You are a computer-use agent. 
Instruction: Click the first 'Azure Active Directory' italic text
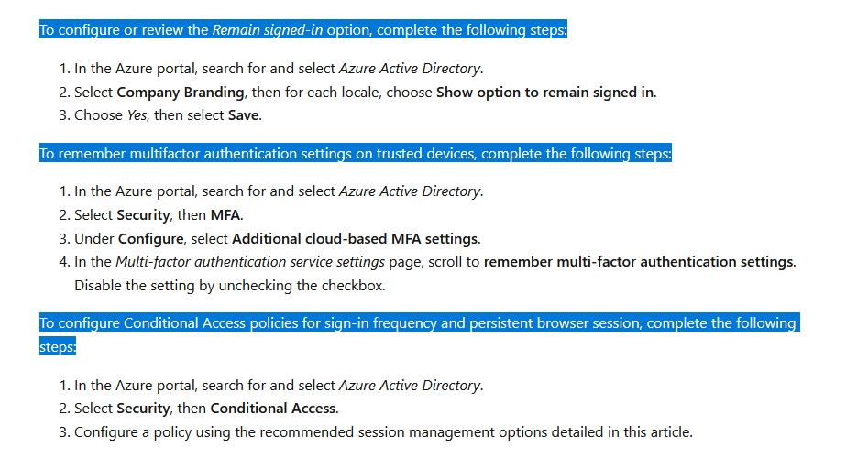[410, 69]
